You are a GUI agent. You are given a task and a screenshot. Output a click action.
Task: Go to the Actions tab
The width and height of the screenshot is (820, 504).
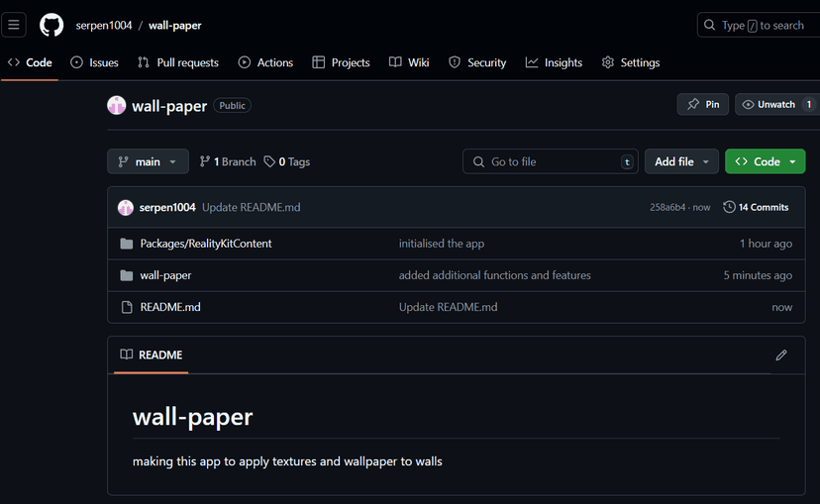(265, 62)
